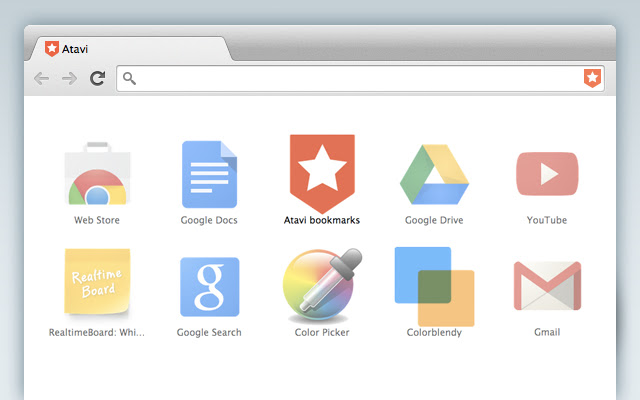Click the 'YouTube' label
Screen dimensions: 640x400
(x=547, y=220)
